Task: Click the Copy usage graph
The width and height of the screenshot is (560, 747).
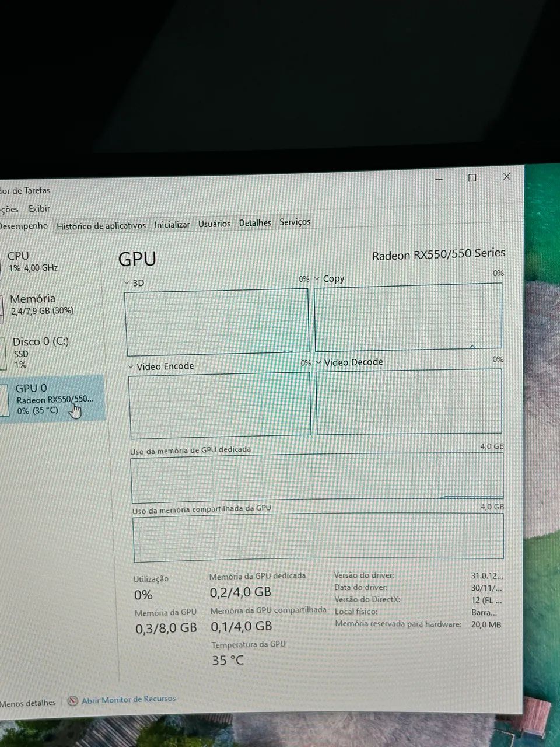Action: [408, 316]
